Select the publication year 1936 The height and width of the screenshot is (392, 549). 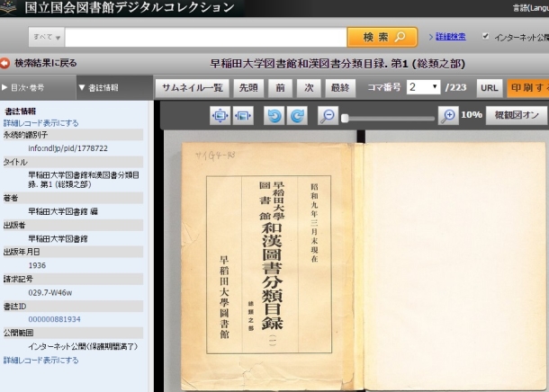pos(37,265)
